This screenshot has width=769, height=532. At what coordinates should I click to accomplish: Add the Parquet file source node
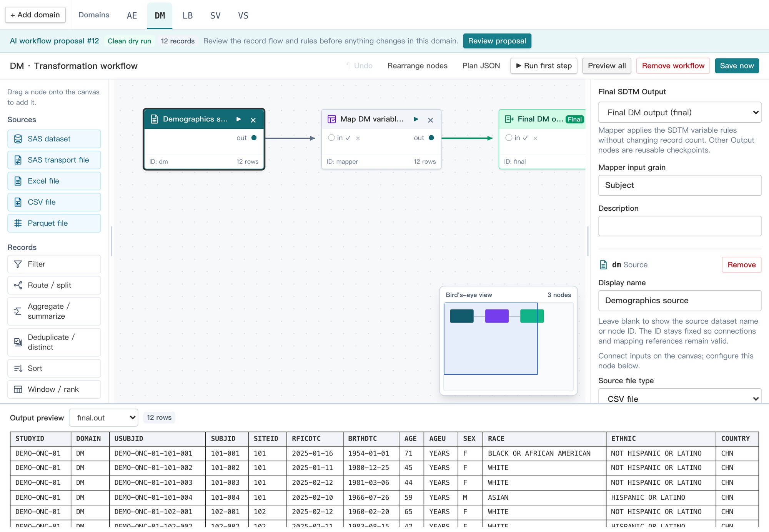point(54,223)
